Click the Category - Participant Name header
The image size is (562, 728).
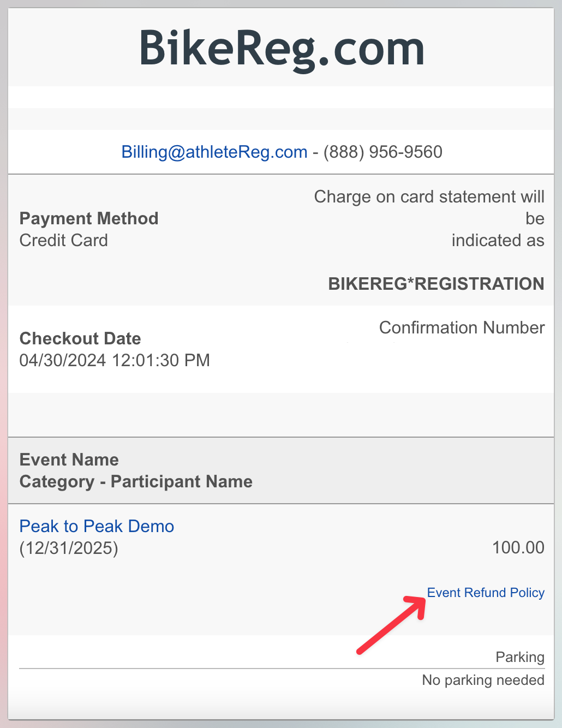tap(136, 481)
